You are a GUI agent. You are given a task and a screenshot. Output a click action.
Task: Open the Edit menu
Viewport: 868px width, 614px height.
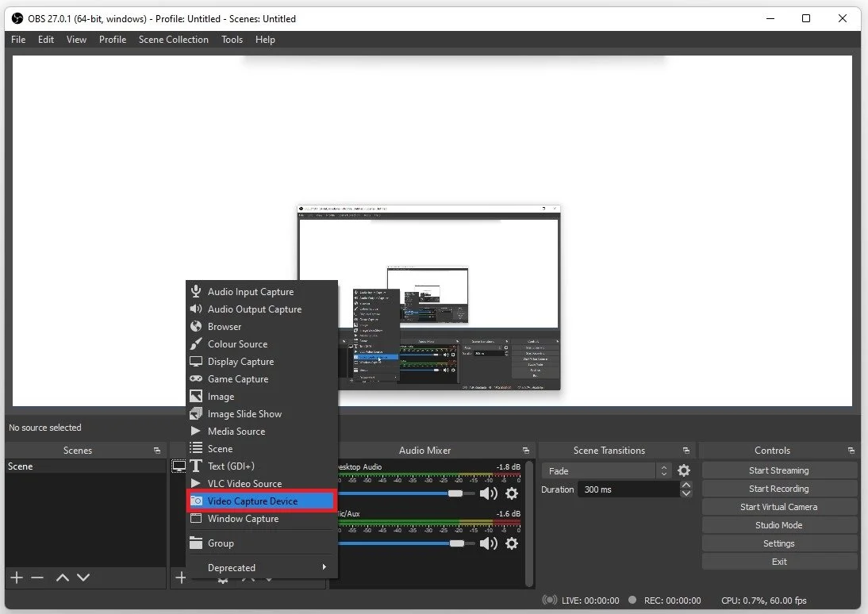46,40
